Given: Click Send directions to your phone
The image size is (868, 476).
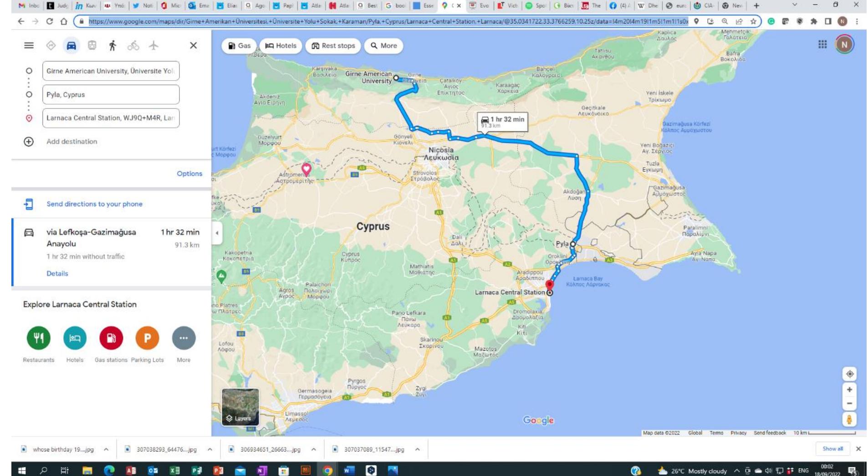Looking at the screenshot, I should tap(94, 204).
